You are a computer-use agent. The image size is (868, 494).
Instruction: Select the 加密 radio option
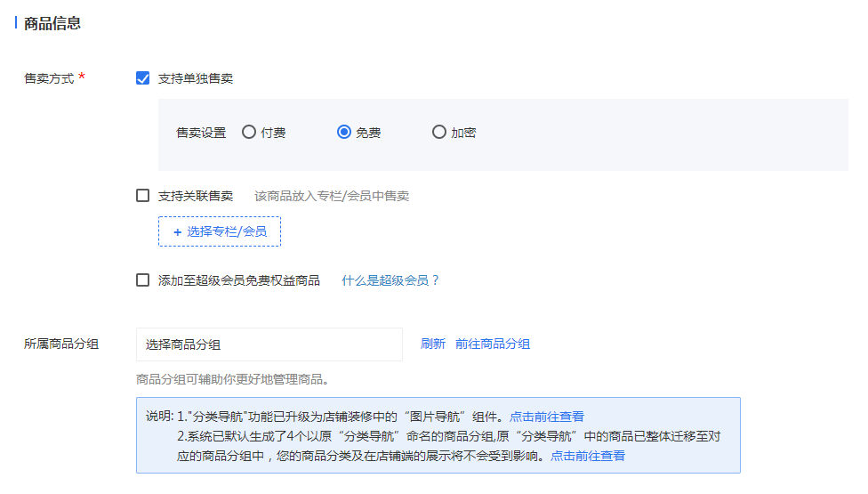[439, 132]
